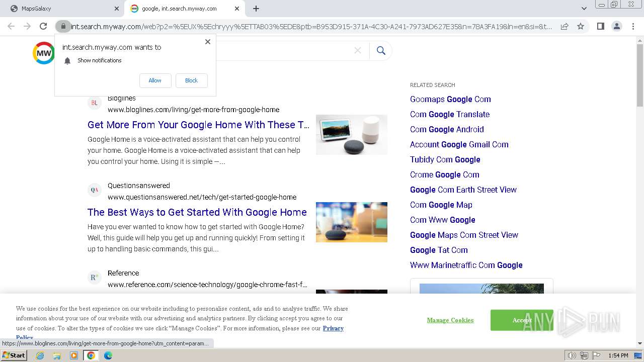Open the Chrome three-dot menu
This screenshot has width=644, height=362.
632,26
